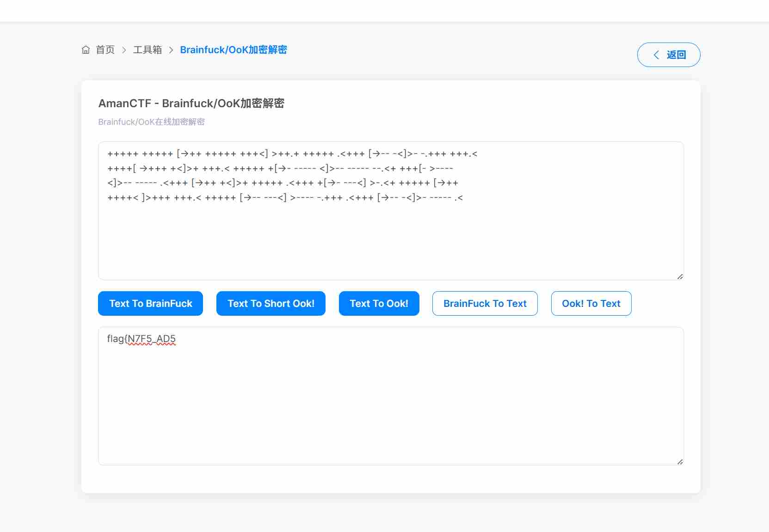The width and height of the screenshot is (769, 532).
Task: Click the resize grip of the input textarea
Action: pos(680,276)
